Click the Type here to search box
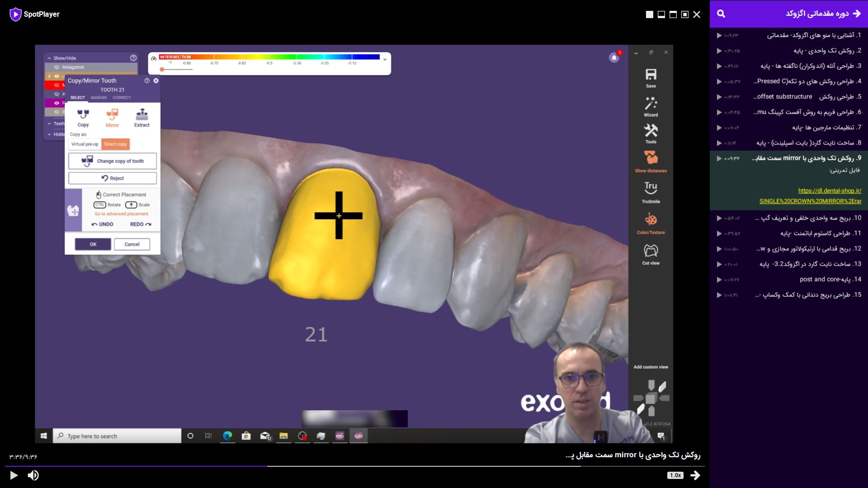868x488 pixels. (x=118, y=436)
